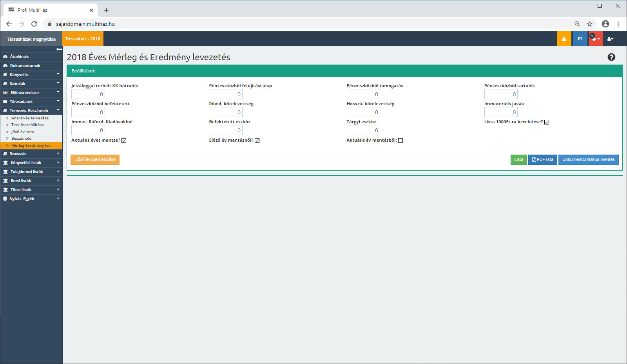Expand Tulajdonosi listák sidebar section

coord(31,171)
